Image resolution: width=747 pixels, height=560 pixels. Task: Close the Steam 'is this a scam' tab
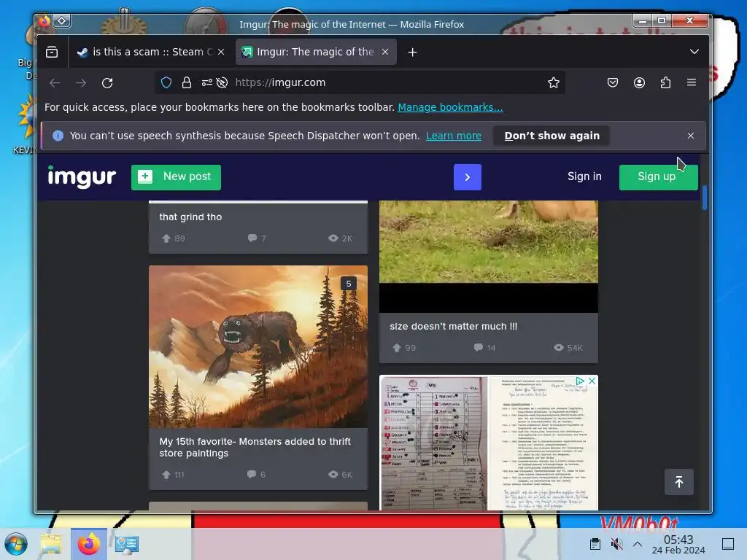[221, 52]
